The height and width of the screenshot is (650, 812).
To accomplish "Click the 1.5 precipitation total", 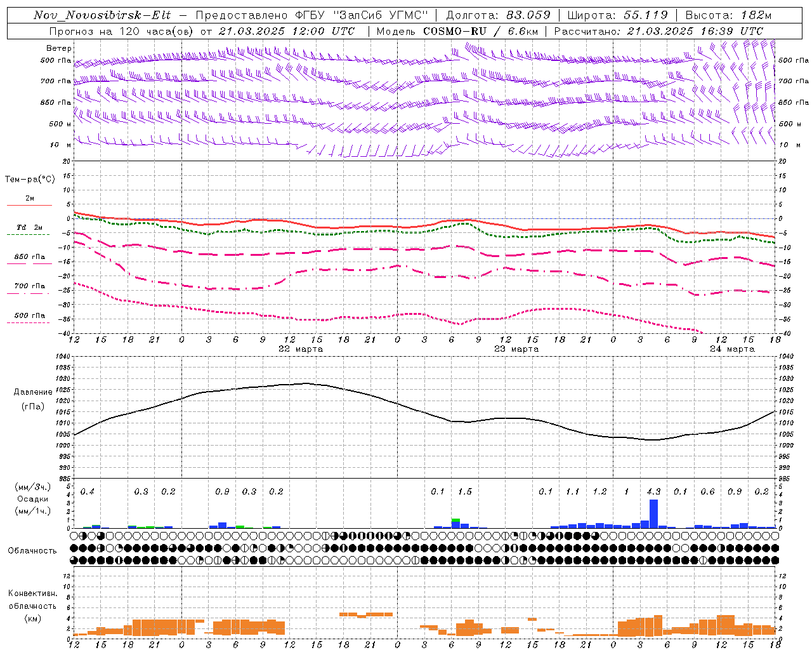I will [464, 492].
